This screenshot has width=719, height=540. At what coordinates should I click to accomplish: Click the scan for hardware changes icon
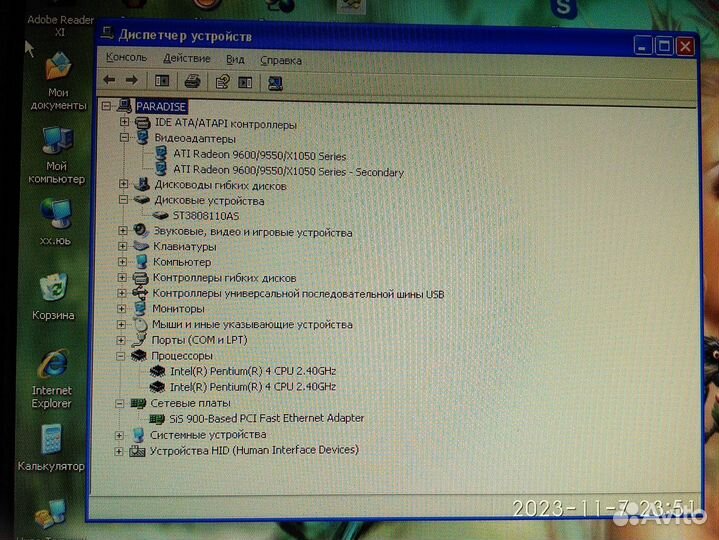point(275,83)
